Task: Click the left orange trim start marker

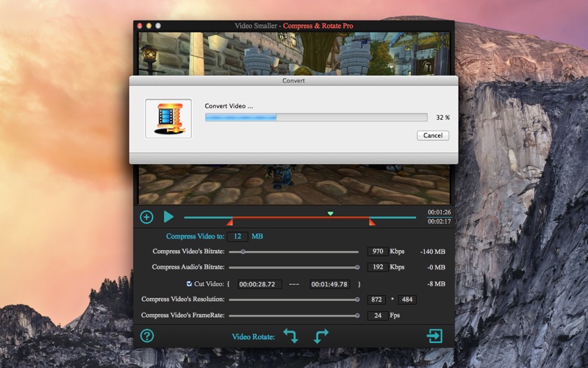Action: point(230,222)
